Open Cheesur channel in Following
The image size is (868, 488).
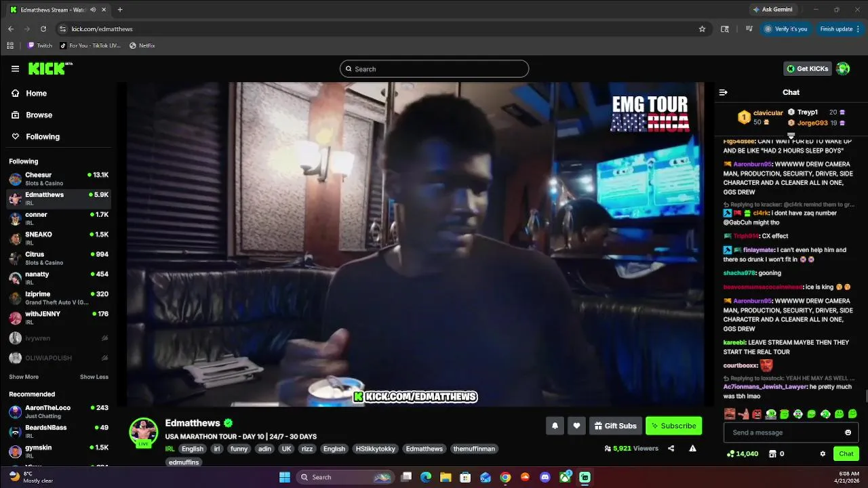pos(58,179)
